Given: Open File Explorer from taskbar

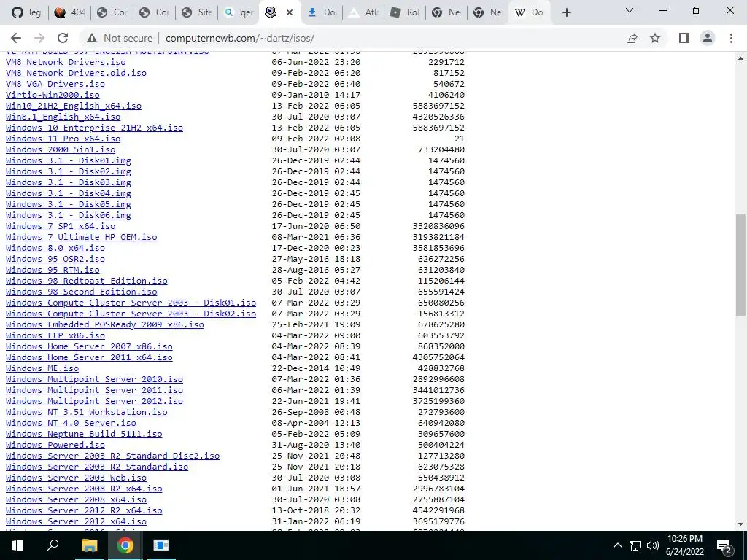Looking at the screenshot, I should tap(89, 545).
